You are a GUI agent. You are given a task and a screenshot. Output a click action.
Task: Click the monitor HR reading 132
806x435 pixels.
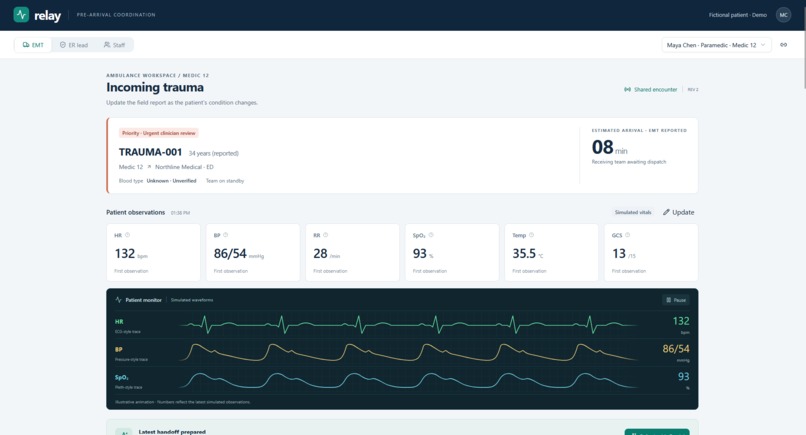[681, 321]
